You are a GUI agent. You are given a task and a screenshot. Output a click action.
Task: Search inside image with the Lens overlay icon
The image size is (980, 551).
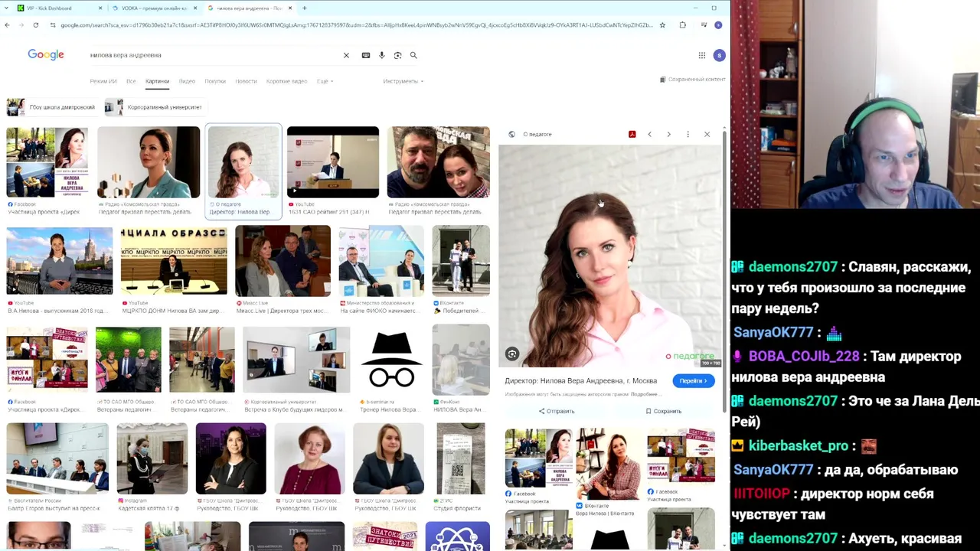[x=512, y=354]
